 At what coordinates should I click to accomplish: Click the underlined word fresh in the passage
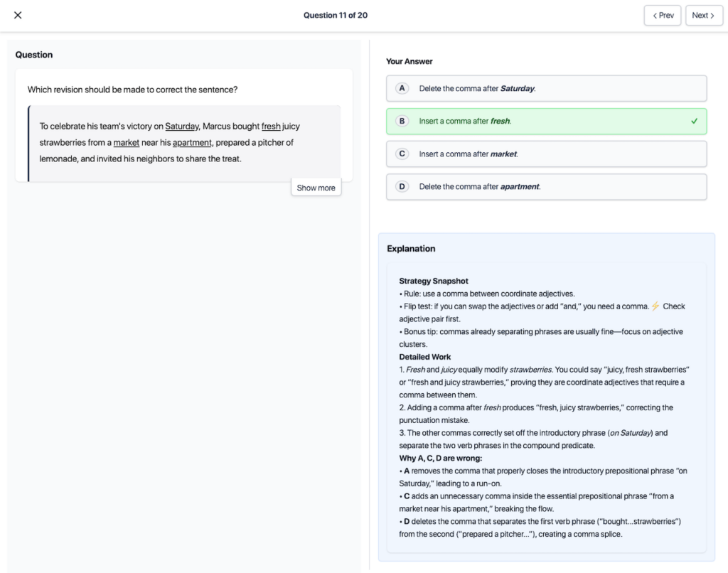pos(271,127)
